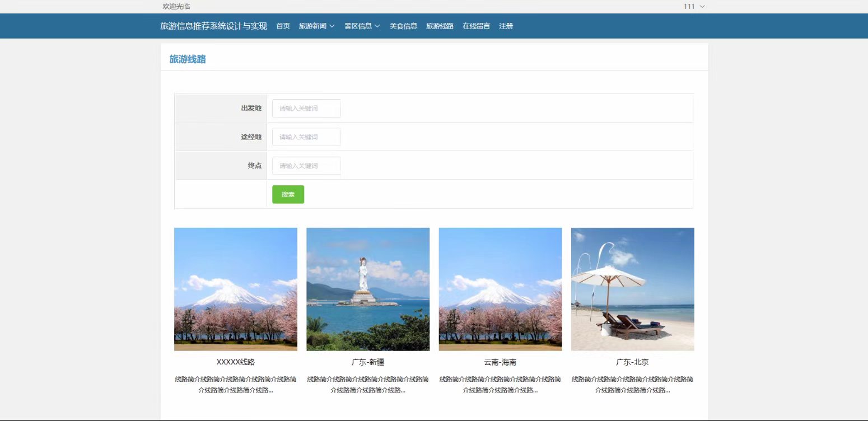The height and width of the screenshot is (421, 868).
Task: Click the 注册 link
Action: click(506, 26)
